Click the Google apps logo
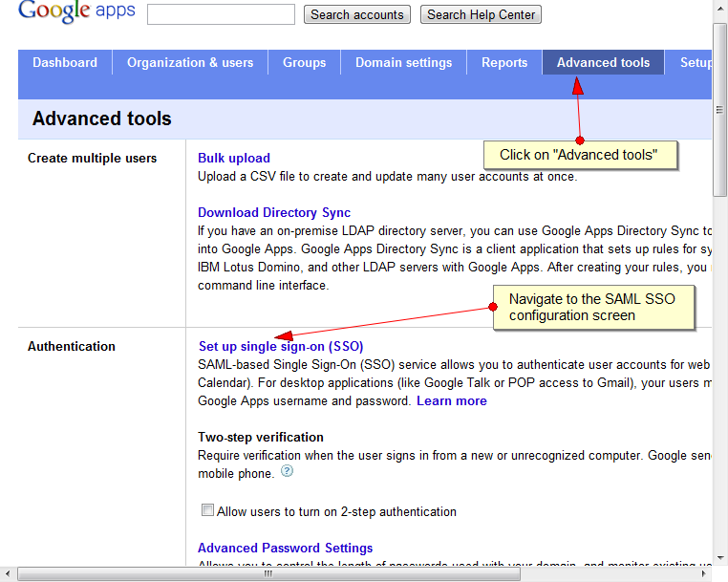The image size is (728, 582). click(x=76, y=11)
